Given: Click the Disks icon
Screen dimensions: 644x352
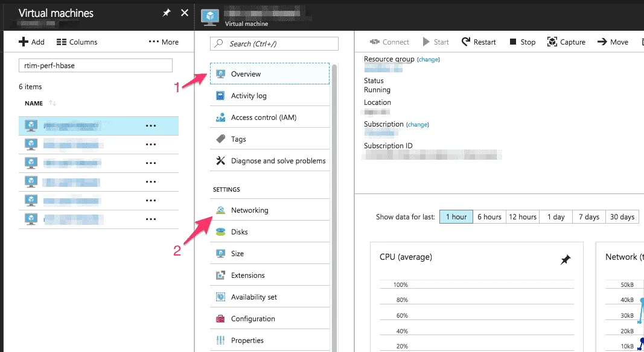Looking at the screenshot, I should (220, 232).
